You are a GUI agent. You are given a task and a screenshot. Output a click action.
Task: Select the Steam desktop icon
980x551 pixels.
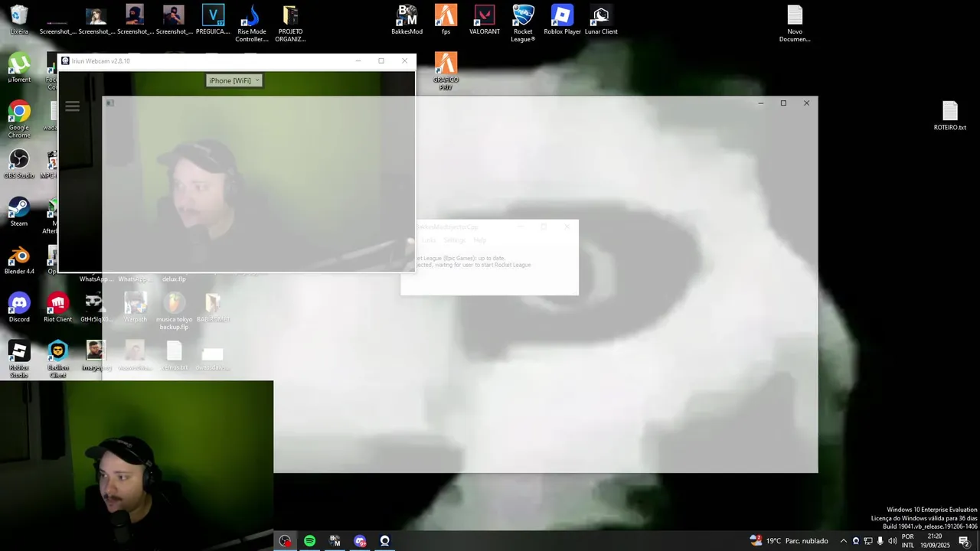coord(19,211)
